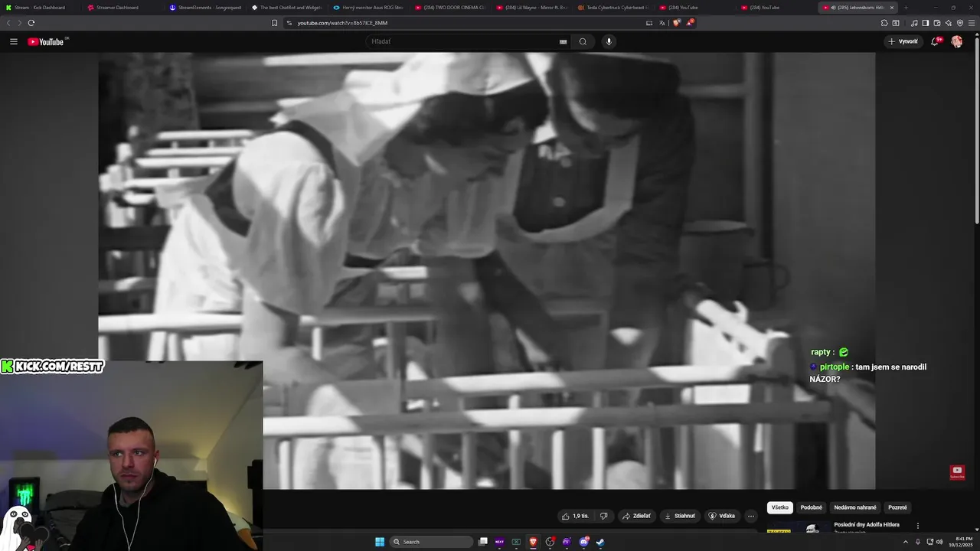Open the on-screen keyboard icon in search box
Viewport: 980px width, 551px height.
[x=563, y=41]
